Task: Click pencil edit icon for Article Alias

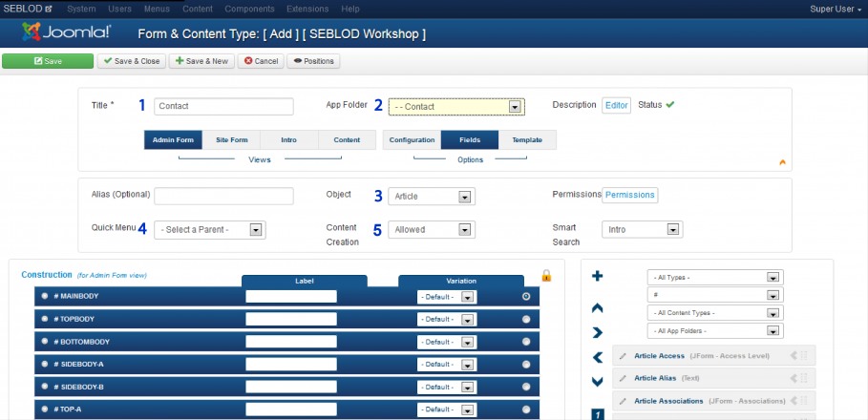Action: point(623,379)
